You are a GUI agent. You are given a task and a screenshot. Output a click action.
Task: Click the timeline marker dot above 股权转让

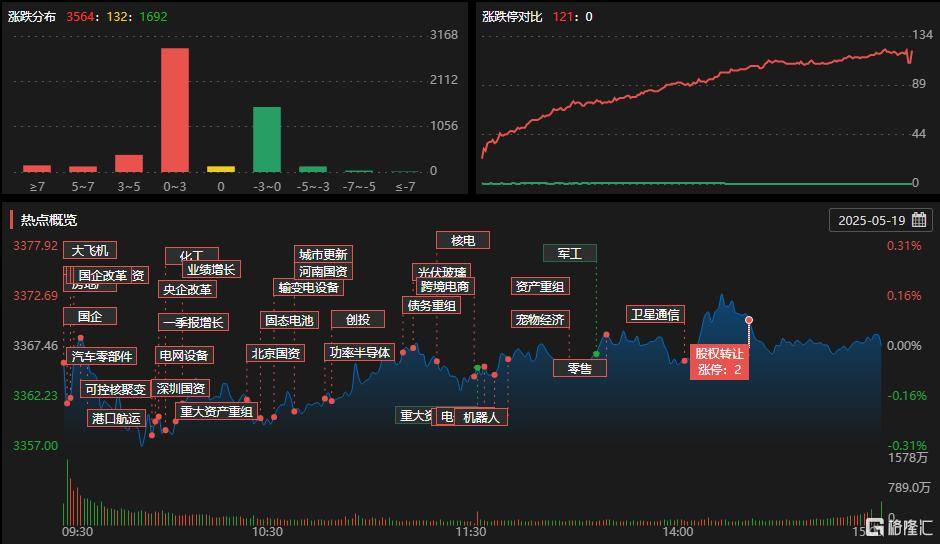coord(749,320)
